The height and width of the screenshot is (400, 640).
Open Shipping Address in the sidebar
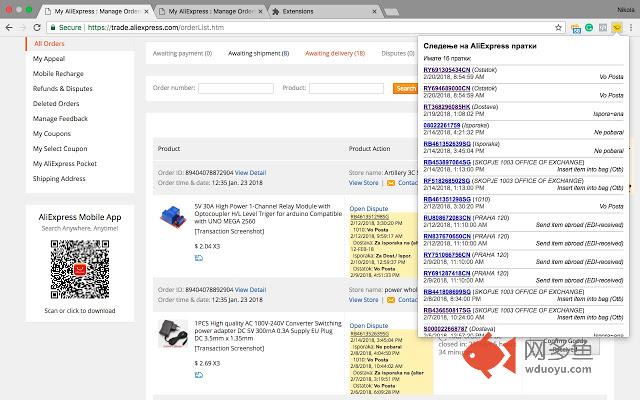(59, 179)
